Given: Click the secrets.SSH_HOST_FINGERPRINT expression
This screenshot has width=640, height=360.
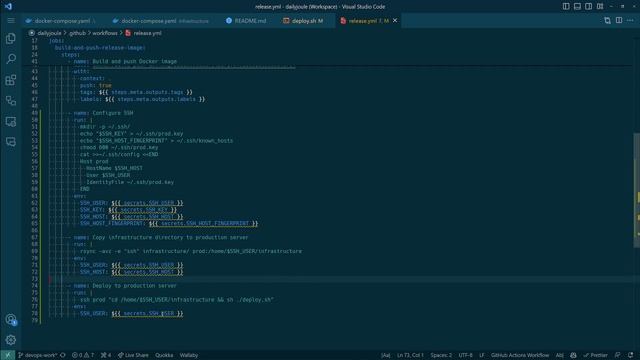Looking at the screenshot, I should tap(204, 224).
